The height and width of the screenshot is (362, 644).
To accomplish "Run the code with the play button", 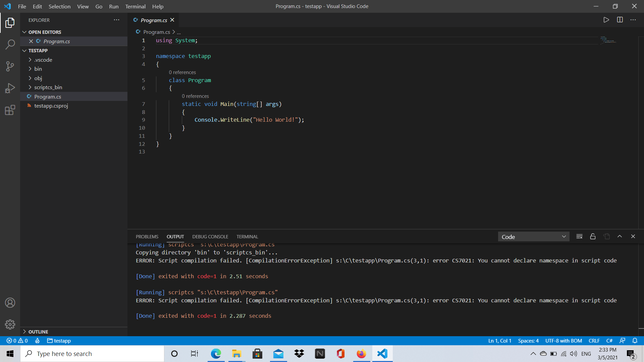I will (606, 20).
